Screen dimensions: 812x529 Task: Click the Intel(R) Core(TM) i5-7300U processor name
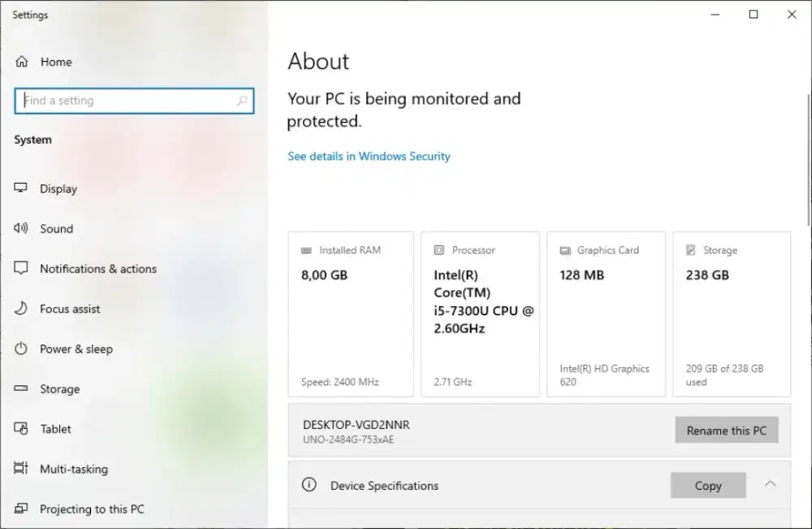[484, 301]
